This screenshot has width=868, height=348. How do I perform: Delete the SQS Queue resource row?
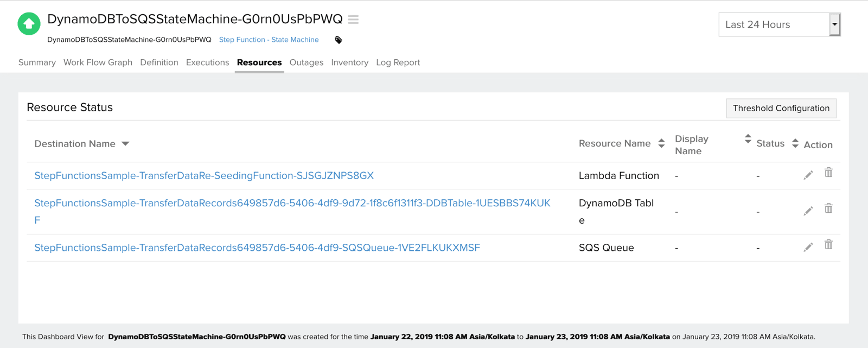coord(828,245)
